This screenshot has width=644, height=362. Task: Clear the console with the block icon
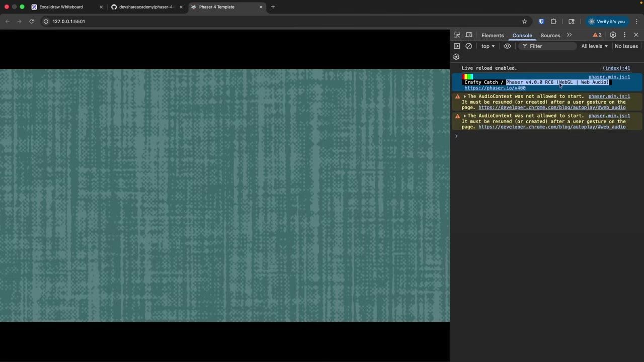pos(468,46)
